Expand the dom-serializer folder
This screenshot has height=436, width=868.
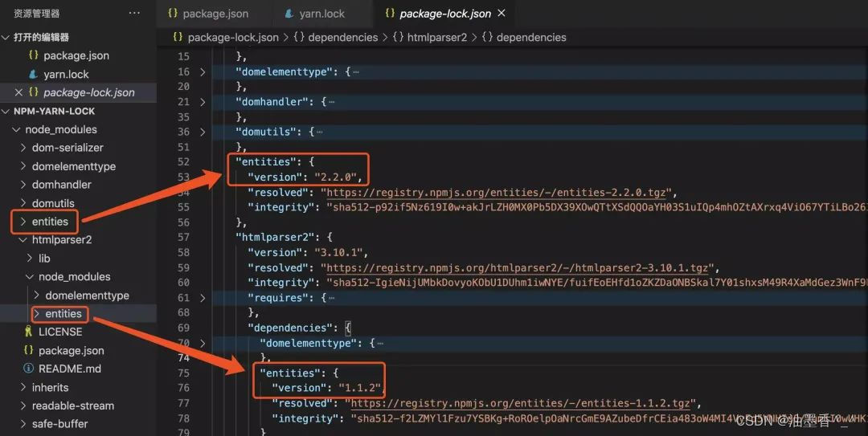(23, 148)
